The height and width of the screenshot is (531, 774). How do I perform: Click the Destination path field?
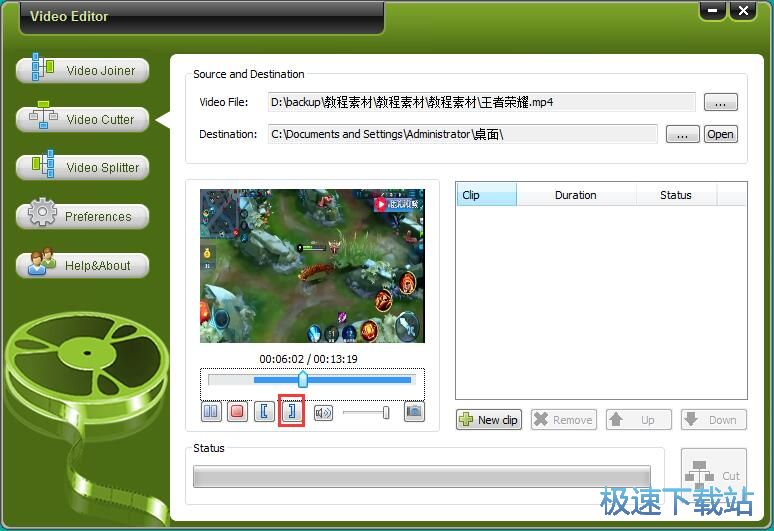463,134
